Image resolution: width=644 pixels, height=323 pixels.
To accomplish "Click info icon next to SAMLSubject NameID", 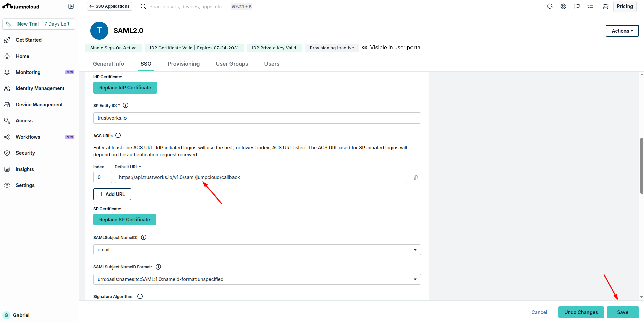I will point(144,237).
